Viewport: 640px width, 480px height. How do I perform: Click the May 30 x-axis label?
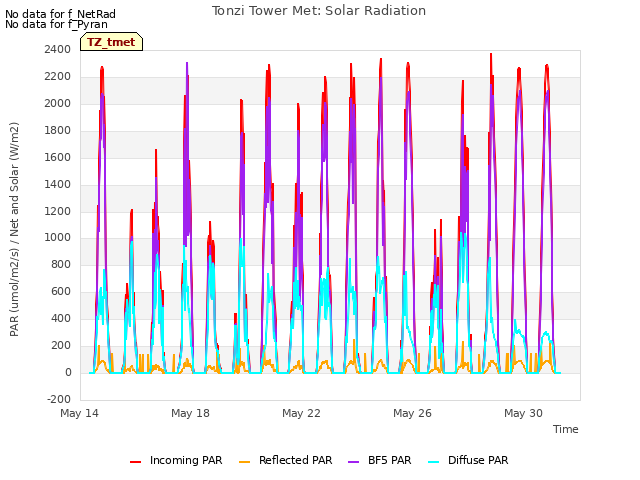[x=524, y=413]
